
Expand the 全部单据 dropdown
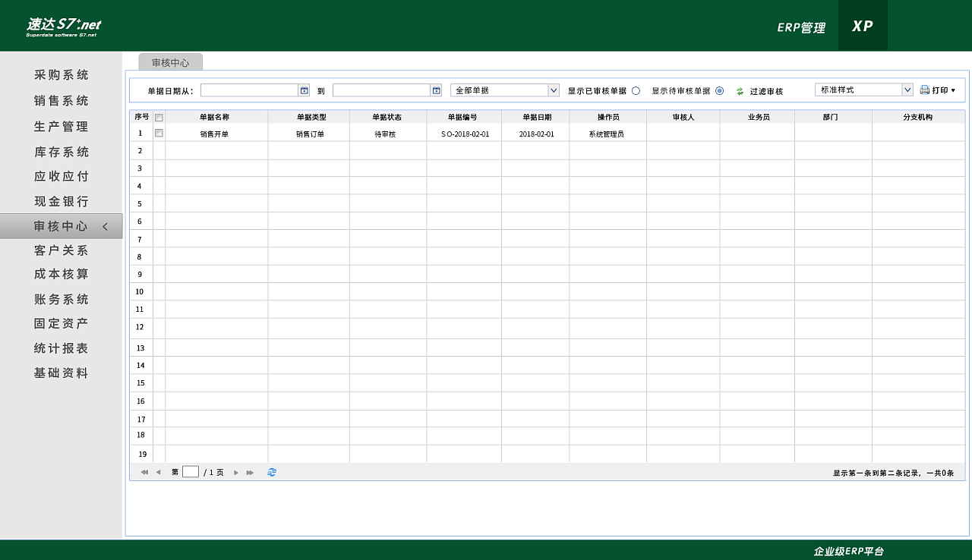pyautogui.click(x=554, y=90)
